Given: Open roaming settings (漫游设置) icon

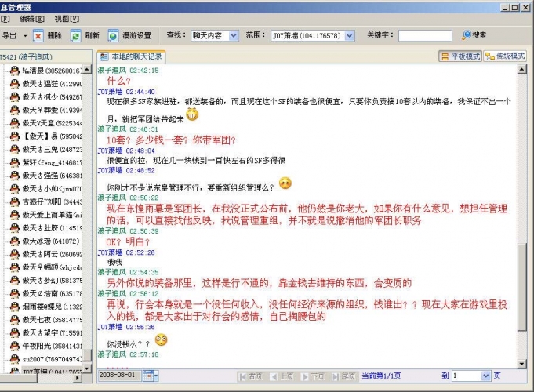Looking at the screenshot, I should (114, 36).
